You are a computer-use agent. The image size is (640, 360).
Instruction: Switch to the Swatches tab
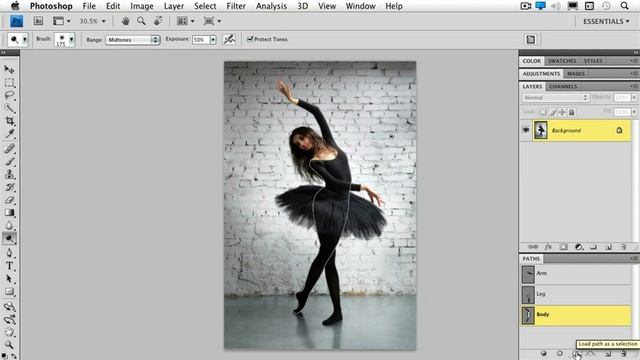[x=562, y=61]
